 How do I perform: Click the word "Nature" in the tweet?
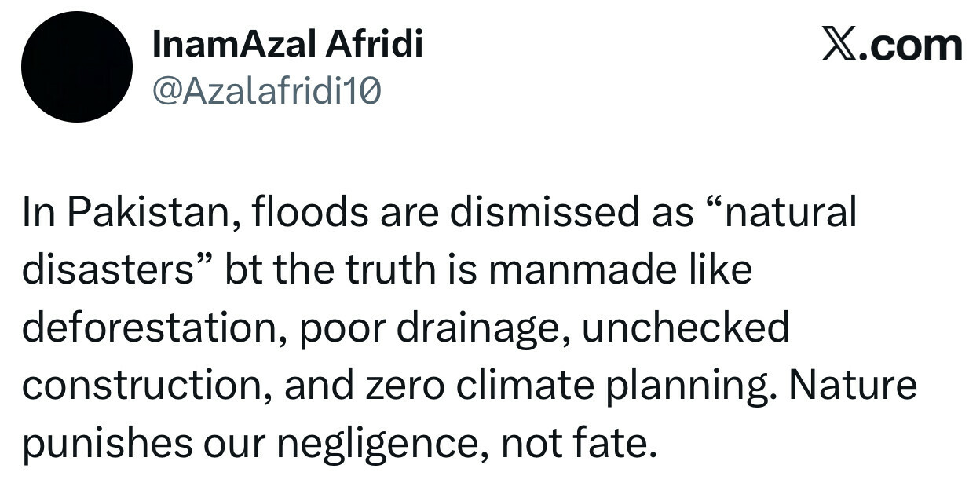pos(852,386)
